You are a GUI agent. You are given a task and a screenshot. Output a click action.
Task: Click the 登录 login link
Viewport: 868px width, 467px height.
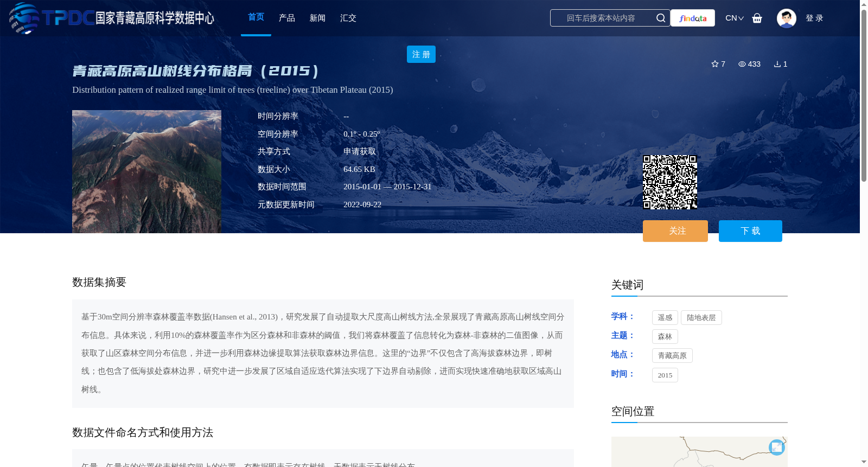[814, 18]
